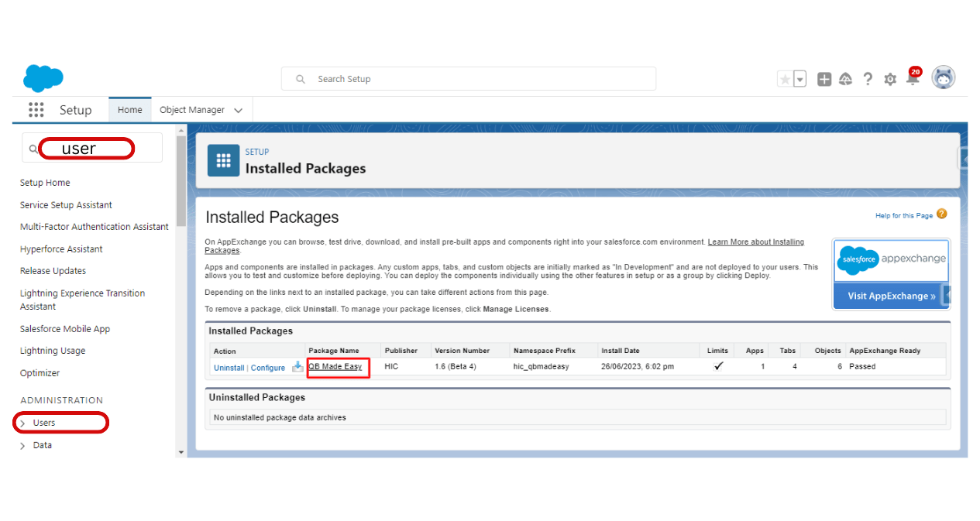This screenshot has width=980, height=521.
Task: Click the No uninstalled package data archives text
Action: (280, 417)
